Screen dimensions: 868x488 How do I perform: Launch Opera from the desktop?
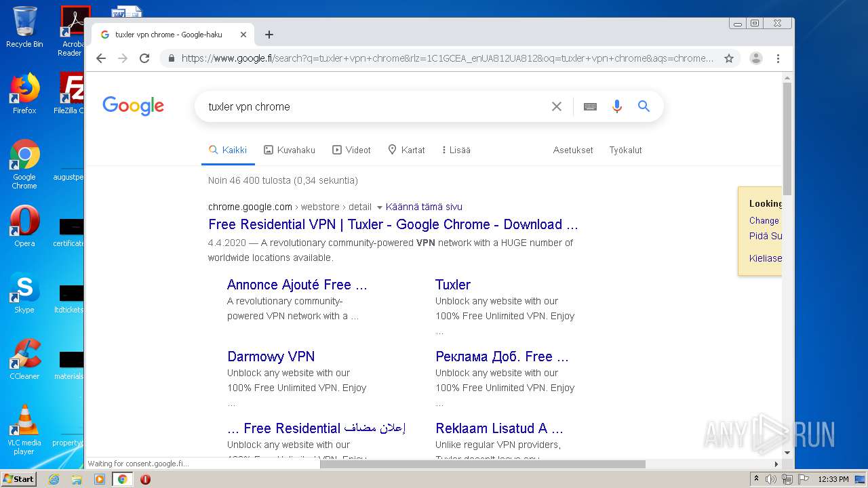(24, 226)
